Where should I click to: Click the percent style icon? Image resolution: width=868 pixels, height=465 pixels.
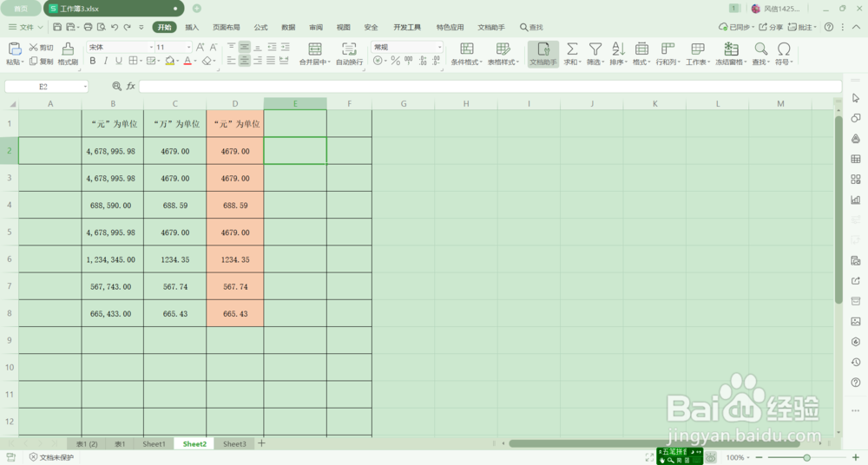(395, 61)
